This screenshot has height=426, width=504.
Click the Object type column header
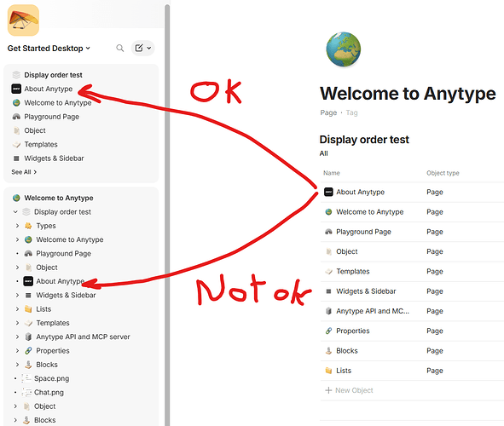443,173
